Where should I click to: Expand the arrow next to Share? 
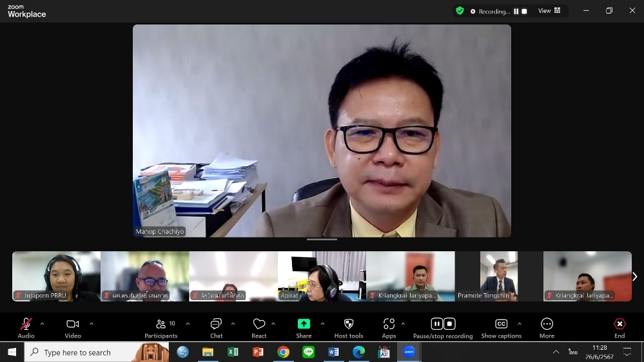tap(322, 323)
